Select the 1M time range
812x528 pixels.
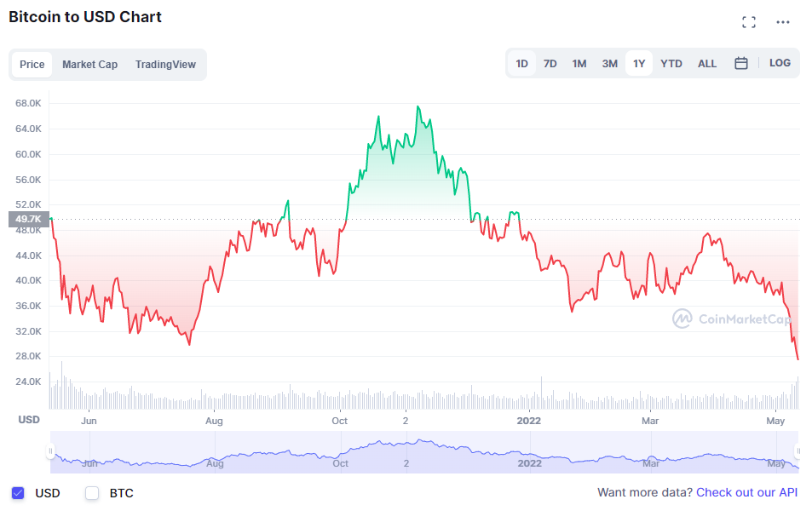pyautogui.click(x=579, y=62)
